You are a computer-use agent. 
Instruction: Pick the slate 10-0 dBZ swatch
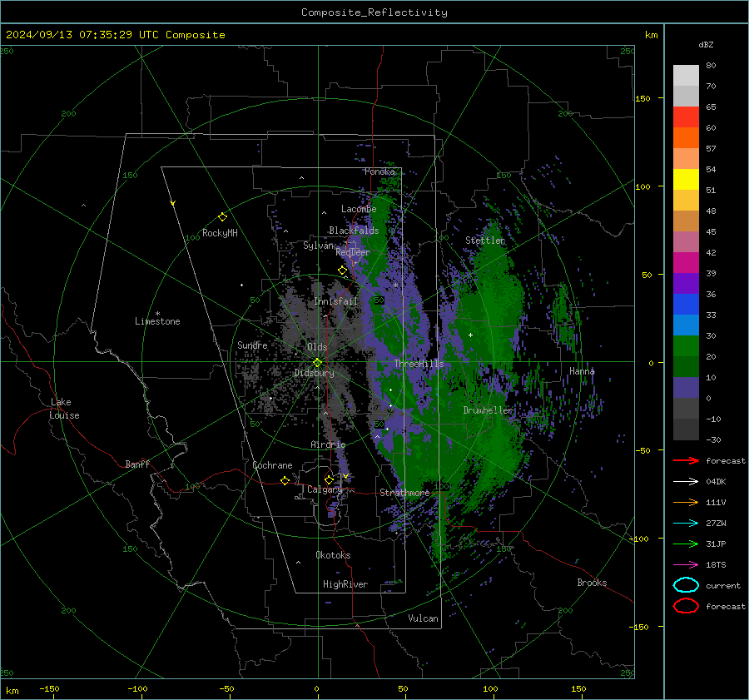[686, 388]
